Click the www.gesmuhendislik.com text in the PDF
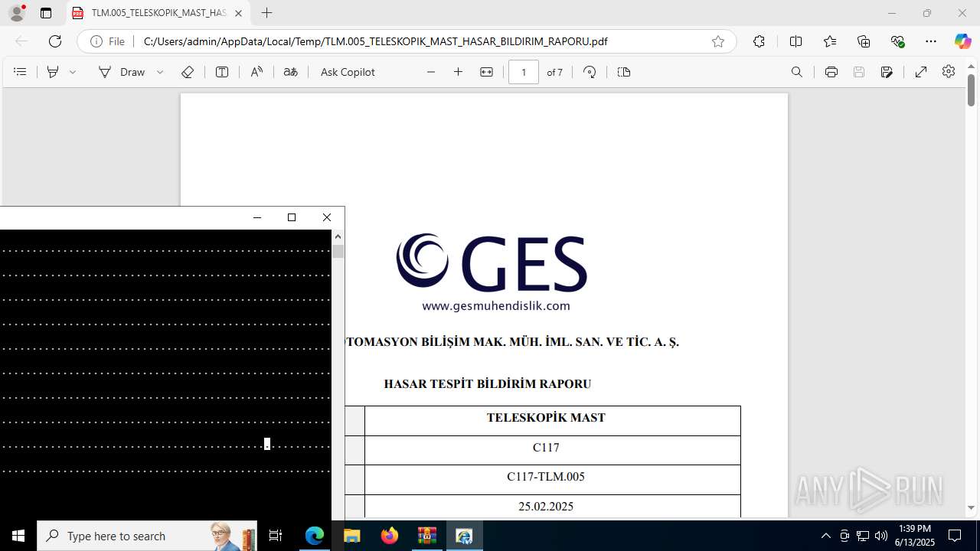The width and height of the screenshot is (980, 551). [496, 305]
